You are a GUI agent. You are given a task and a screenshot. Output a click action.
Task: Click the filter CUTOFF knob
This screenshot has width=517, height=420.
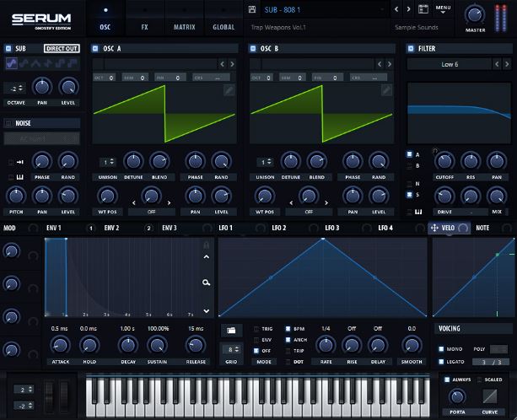coord(443,161)
